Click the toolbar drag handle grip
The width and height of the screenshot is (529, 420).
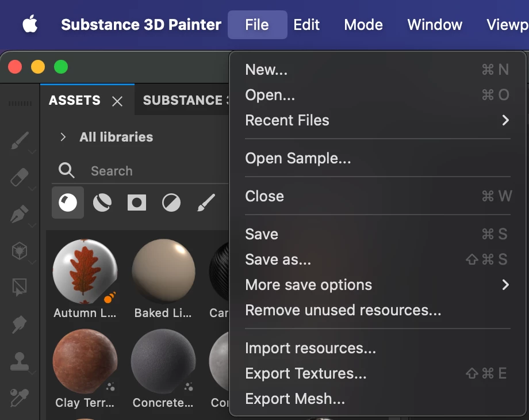[x=20, y=104]
